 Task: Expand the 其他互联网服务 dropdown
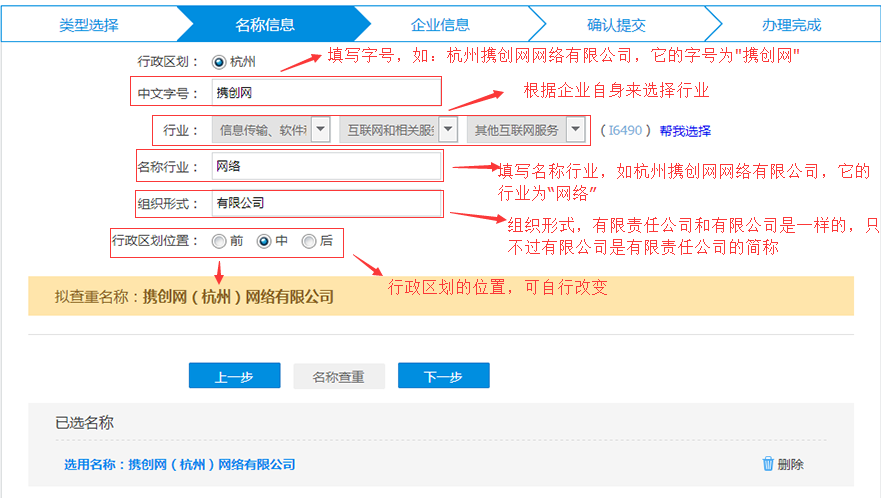[575, 130]
